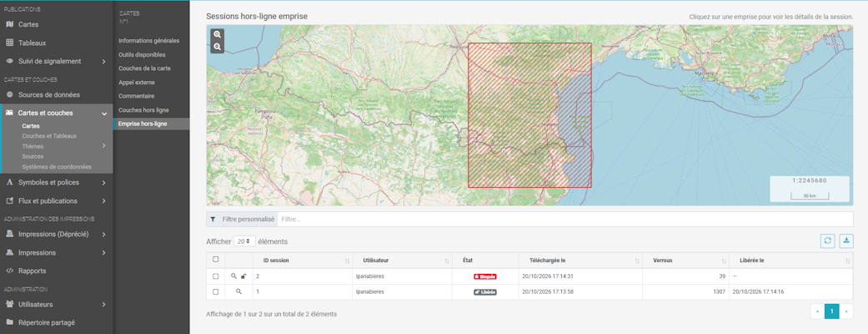This screenshot has height=334, width=868.
Task: Select Emprise hors-ligne tab
Action: [x=151, y=124]
